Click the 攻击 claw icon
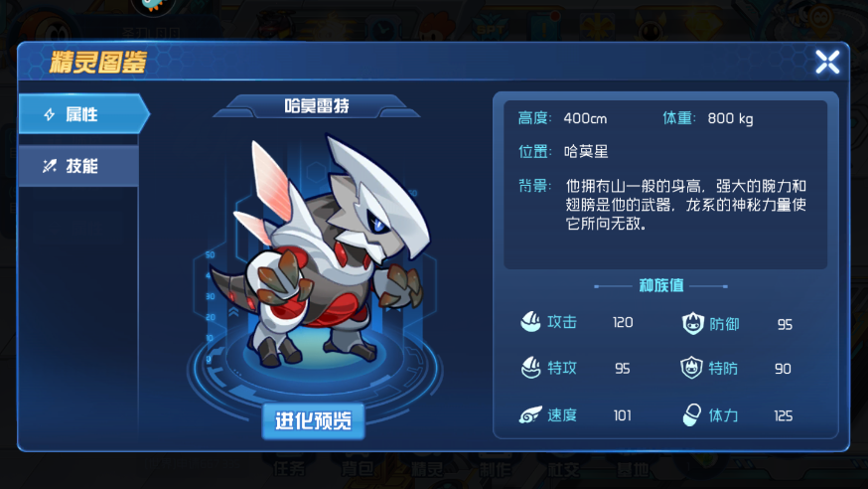868x489 pixels. coord(530,321)
